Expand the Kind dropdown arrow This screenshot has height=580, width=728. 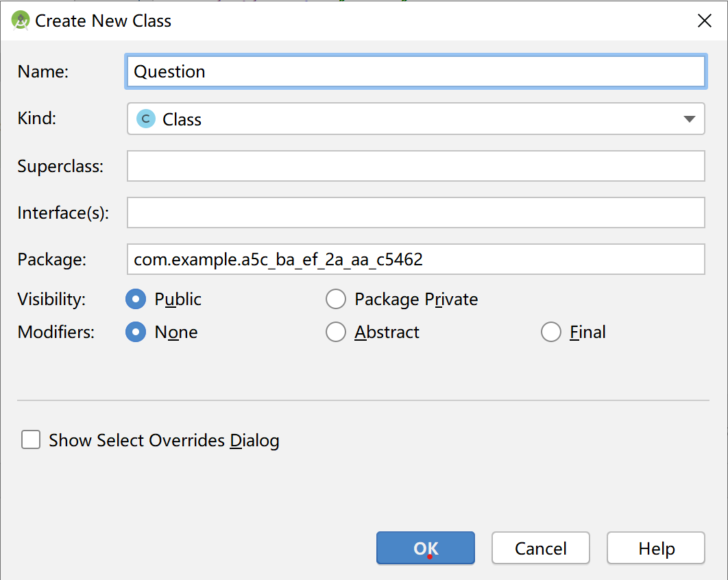pyautogui.click(x=689, y=119)
